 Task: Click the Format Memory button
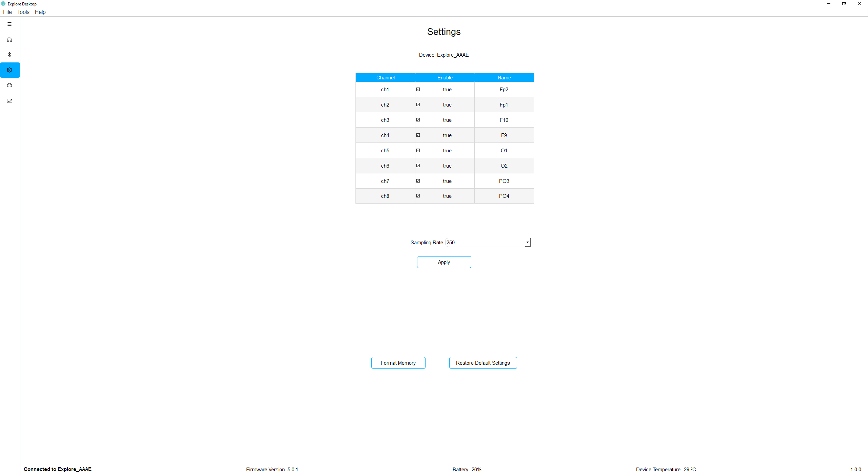[x=398, y=363]
